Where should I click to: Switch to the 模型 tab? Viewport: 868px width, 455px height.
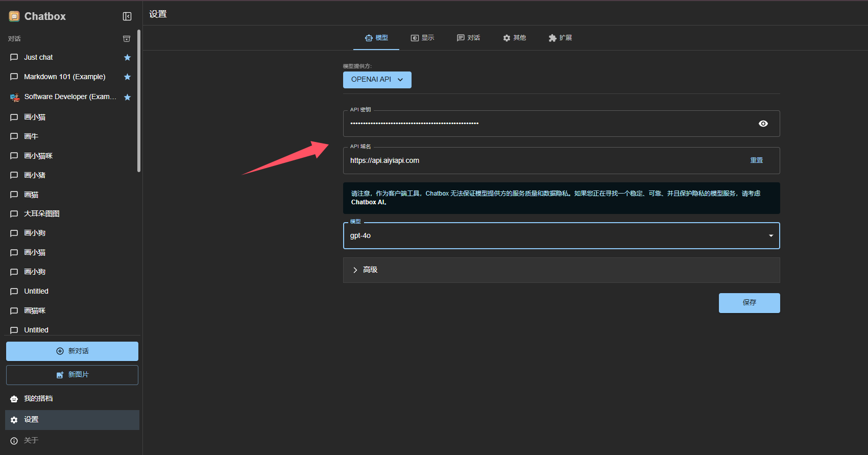click(x=376, y=38)
